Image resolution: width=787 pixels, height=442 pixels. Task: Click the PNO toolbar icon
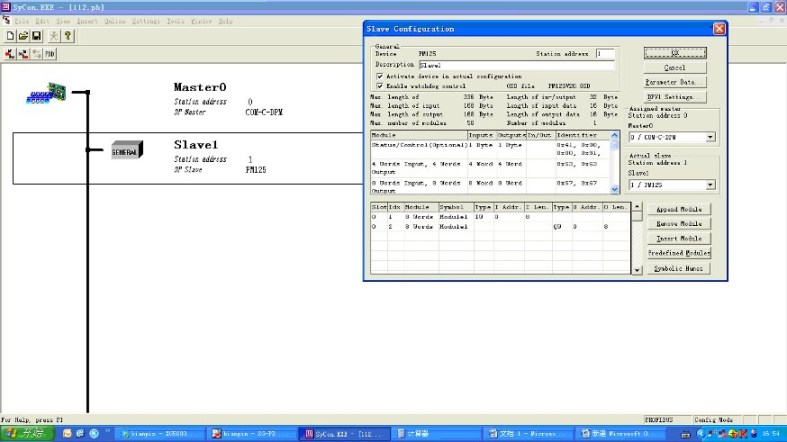coord(49,53)
